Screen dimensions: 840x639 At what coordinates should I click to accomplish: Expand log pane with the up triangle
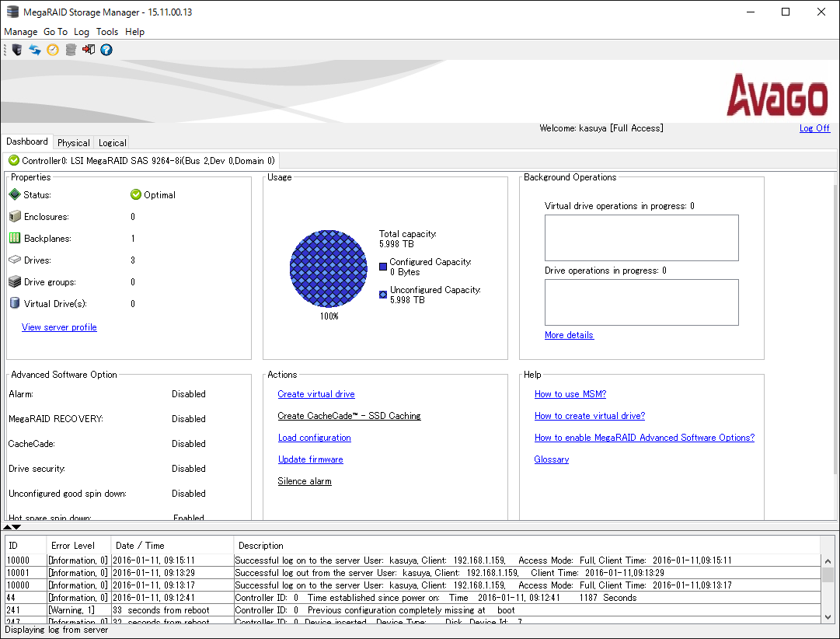click(8, 528)
